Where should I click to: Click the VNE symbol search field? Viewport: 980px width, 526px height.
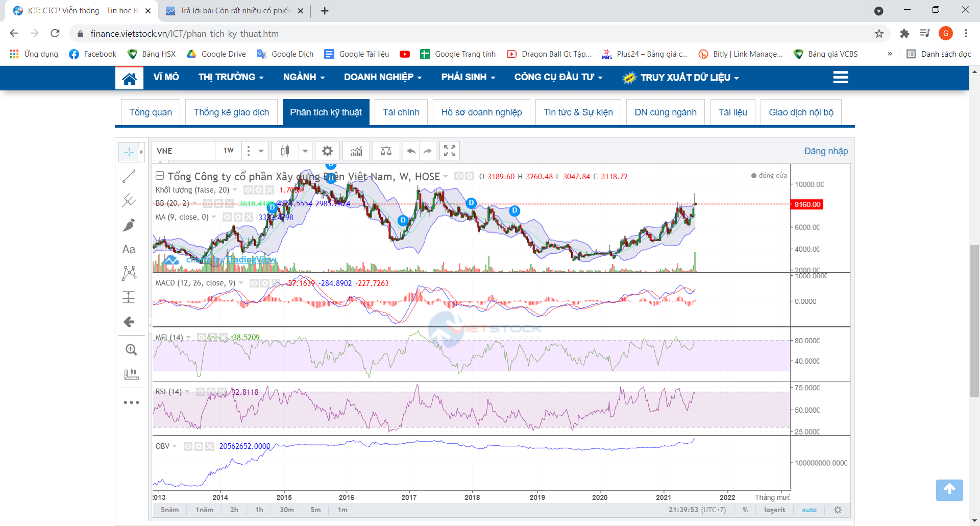(183, 151)
